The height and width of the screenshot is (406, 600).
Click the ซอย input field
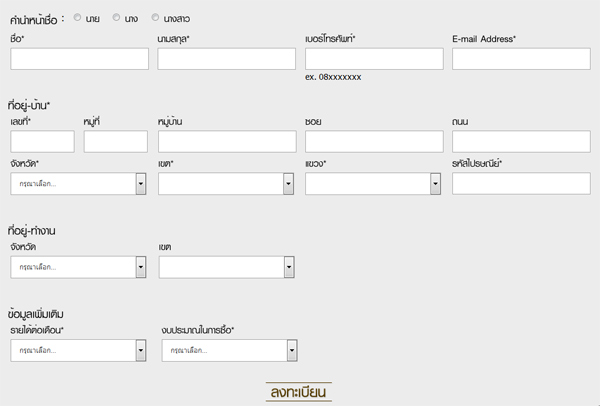(373, 142)
